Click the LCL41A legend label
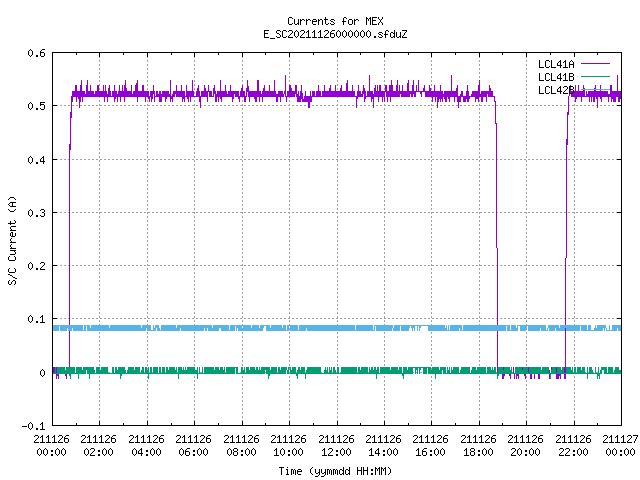This screenshot has width=640, height=480. (556, 64)
